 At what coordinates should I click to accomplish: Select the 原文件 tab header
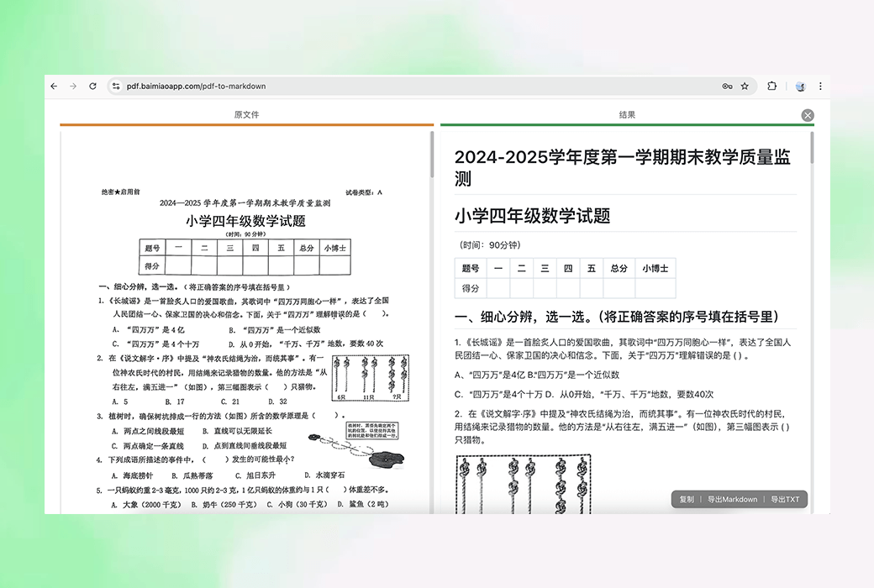click(246, 114)
